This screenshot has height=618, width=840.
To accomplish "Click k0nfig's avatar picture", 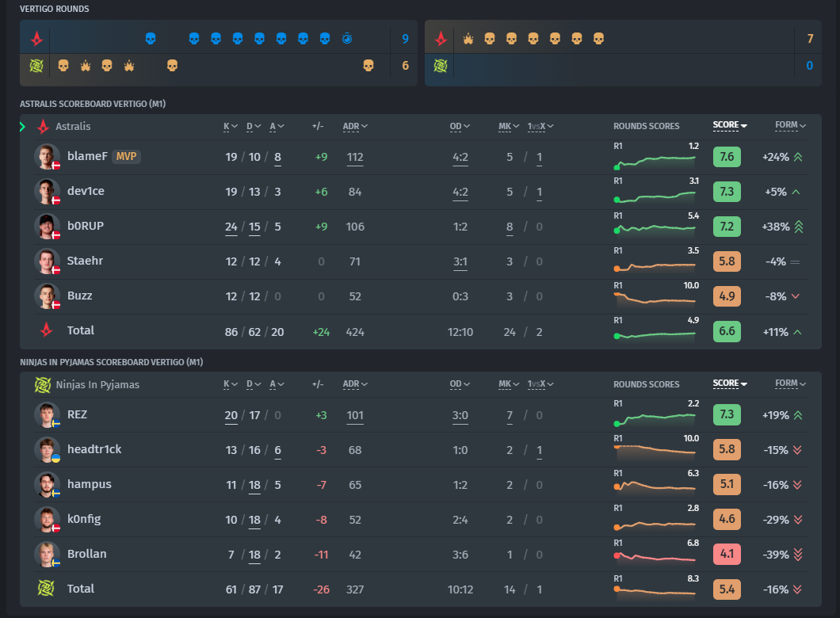I will pyautogui.click(x=47, y=519).
